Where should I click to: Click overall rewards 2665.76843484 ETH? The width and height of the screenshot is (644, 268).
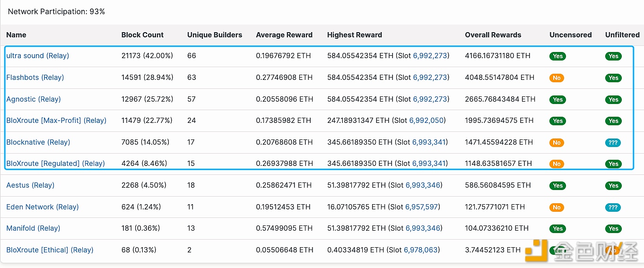[x=500, y=99]
